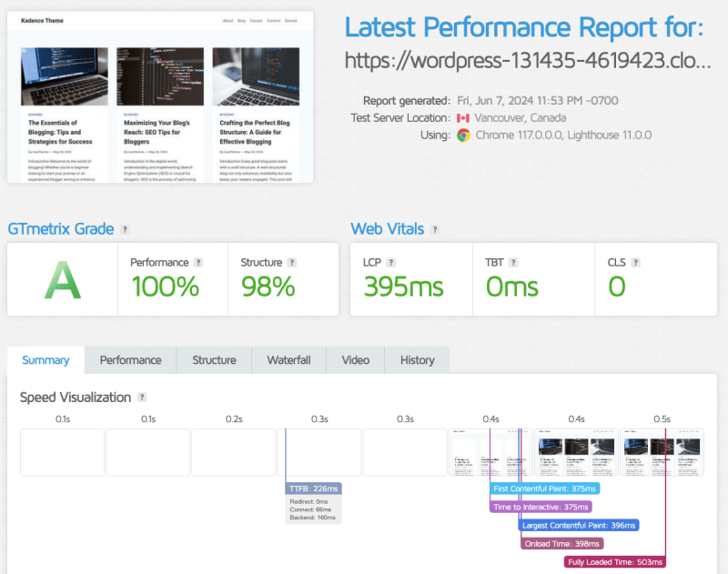Click the 0ms TBT value
The image size is (728, 574).
(x=511, y=287)
